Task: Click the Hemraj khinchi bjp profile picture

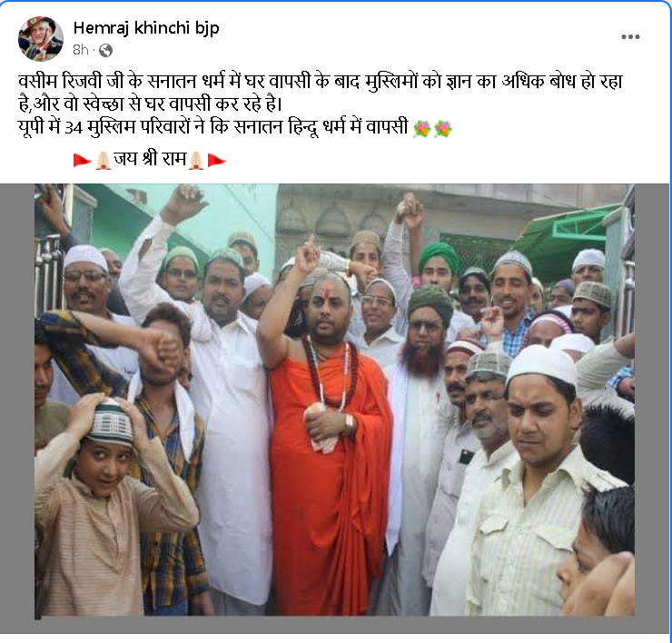Action: 41,38
